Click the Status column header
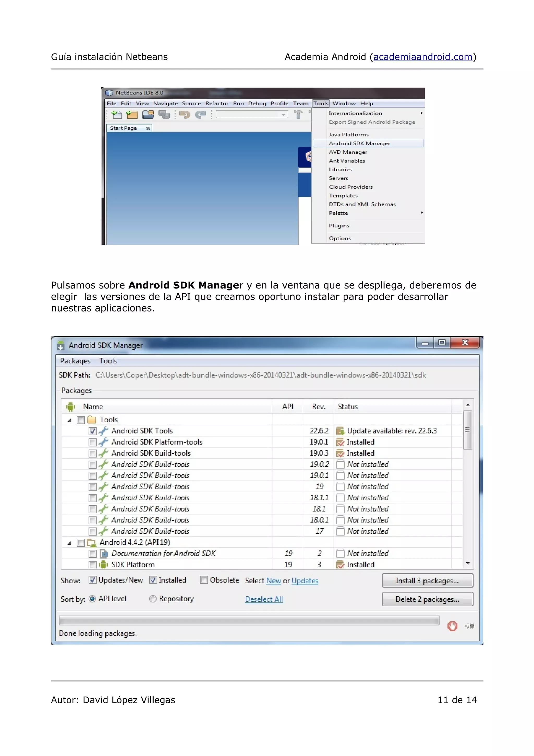This screenshot has width=534, height=756. click(392, 407)
